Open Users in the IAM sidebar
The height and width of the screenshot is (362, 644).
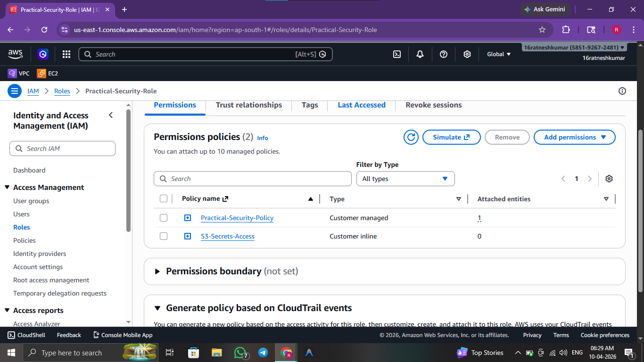[21, 214]
